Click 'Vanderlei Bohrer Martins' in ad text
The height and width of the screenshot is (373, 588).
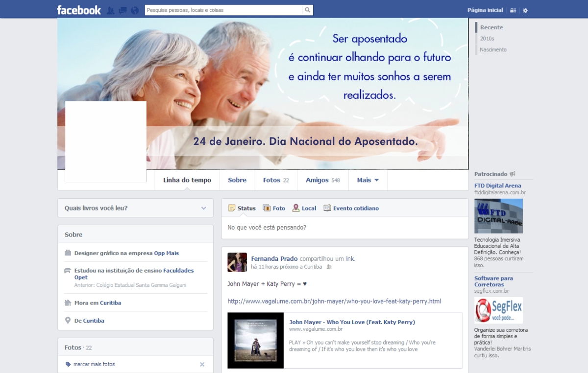coord(503,349)
